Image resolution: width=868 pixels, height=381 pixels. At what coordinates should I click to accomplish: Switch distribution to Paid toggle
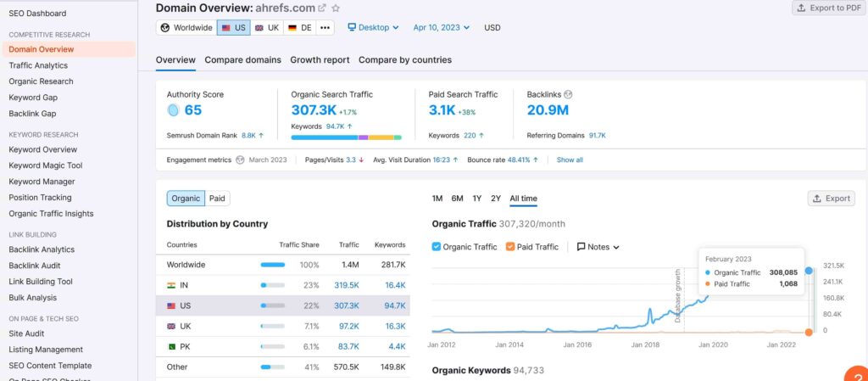coord(217,199)
